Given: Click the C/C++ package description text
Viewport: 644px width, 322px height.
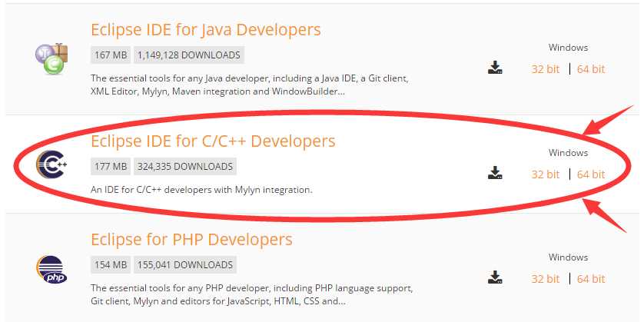Looking at the screenshot, I should coord(201,189).
